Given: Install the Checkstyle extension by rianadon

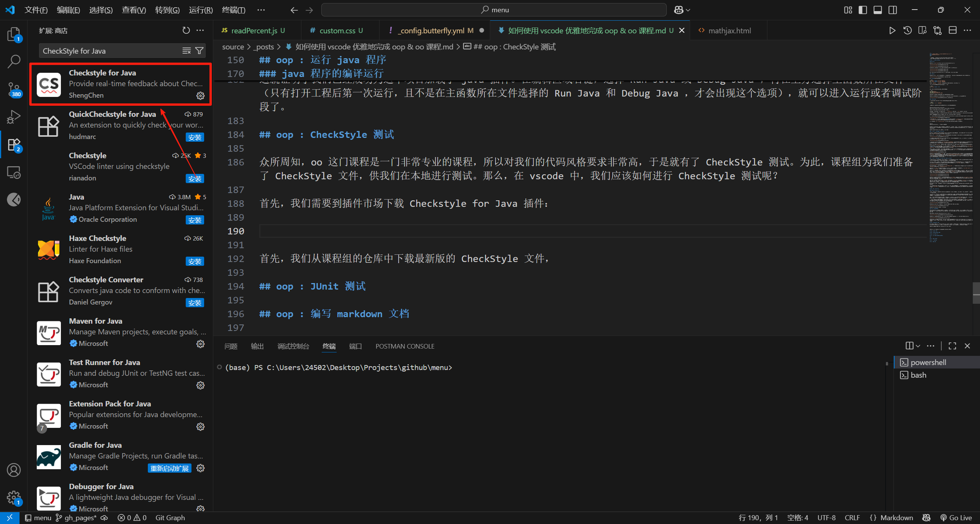Looking at the screenshot, I should pyautogui.click(x=195, y=178).
